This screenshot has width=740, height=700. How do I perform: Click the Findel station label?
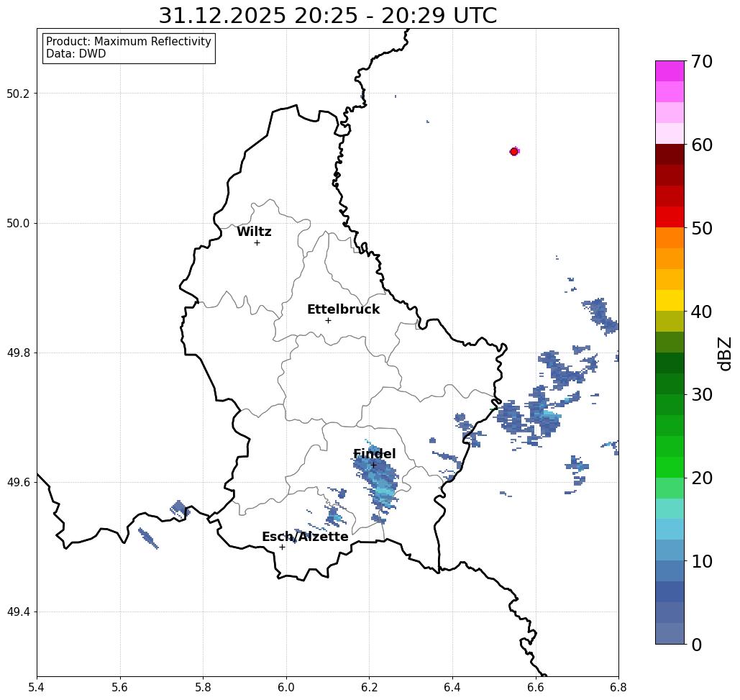(x=374, y=454)
